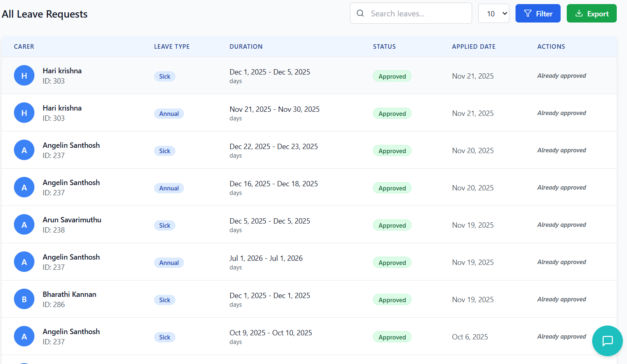Screen dimensions: 627x364
Task: Open the rows-per-page dropdown showing 10
Action: coord(493,14)
